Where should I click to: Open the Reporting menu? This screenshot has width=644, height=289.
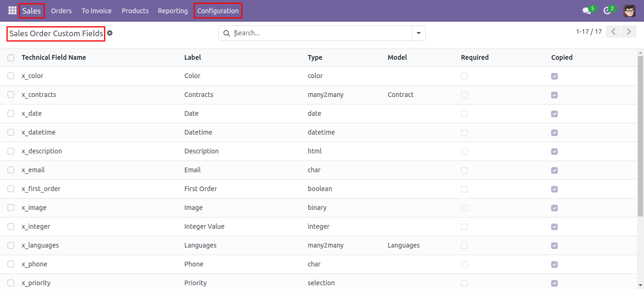[x=173, y=10]
